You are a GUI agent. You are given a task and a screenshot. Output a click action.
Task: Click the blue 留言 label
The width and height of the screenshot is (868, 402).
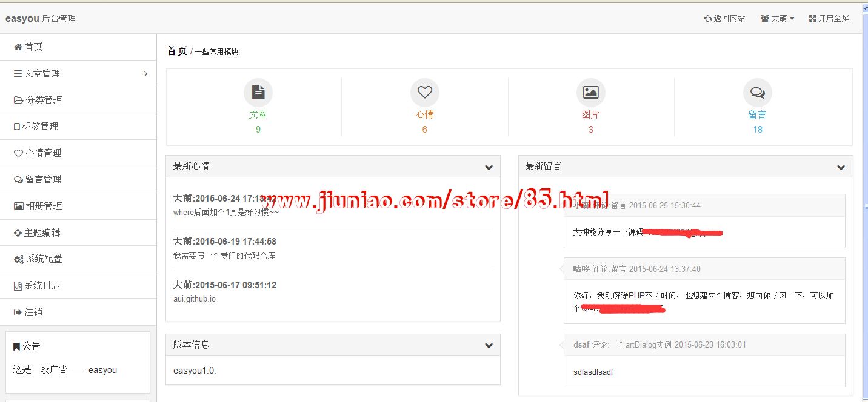coord(757,114)
